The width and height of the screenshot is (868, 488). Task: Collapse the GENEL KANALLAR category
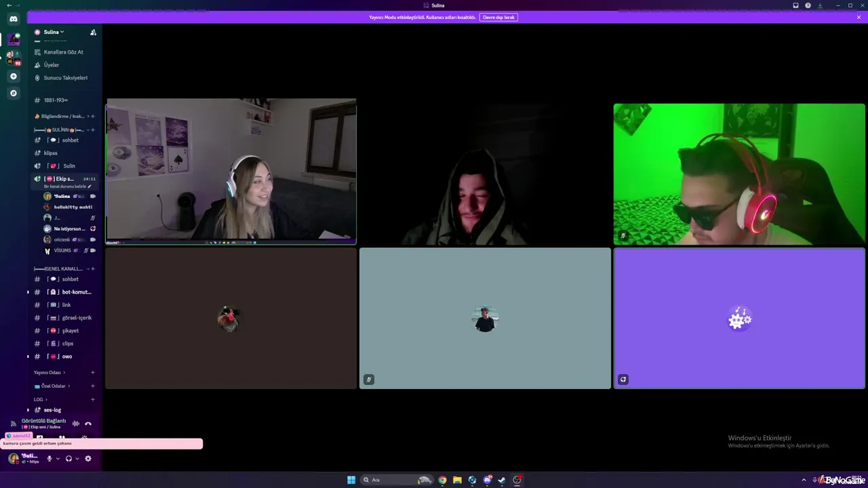point(61,269)
